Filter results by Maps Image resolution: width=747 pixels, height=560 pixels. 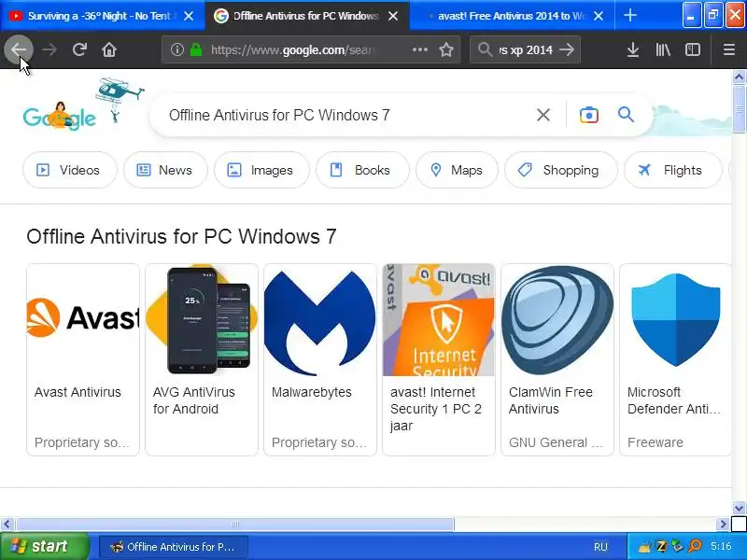[x=457, y=170]
